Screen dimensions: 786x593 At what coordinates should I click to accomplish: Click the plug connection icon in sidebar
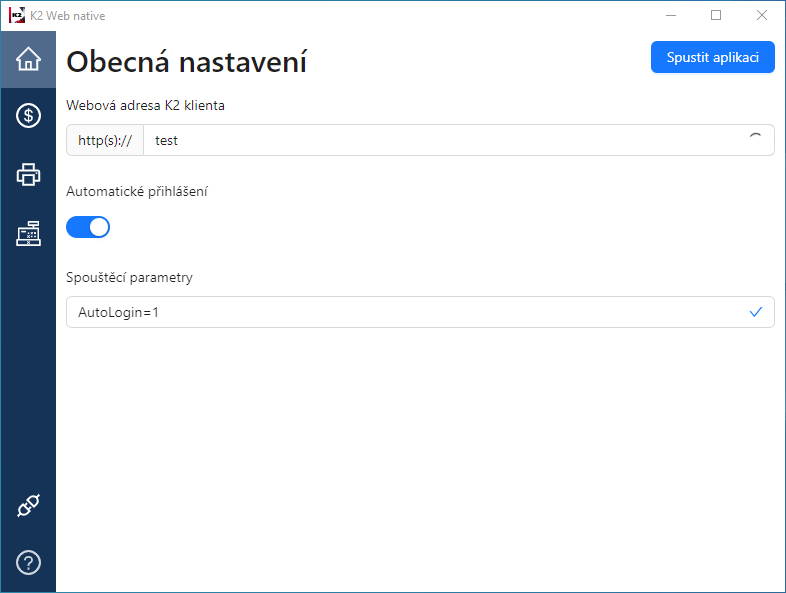pos(28,507)
